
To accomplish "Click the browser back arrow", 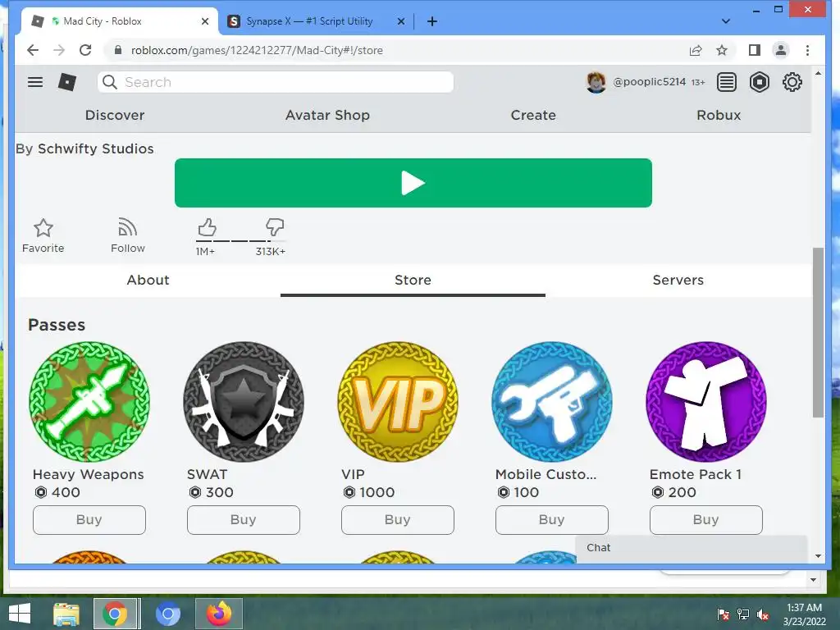I will click(x=33, y=50).
